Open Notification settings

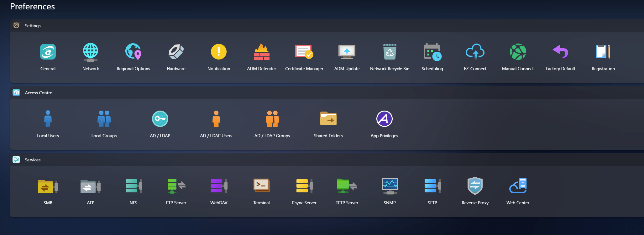[x=219, y=52]
